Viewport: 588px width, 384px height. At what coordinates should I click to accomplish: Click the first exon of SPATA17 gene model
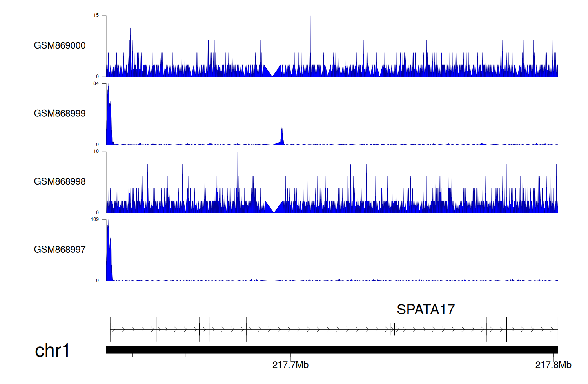click(110, 329)
